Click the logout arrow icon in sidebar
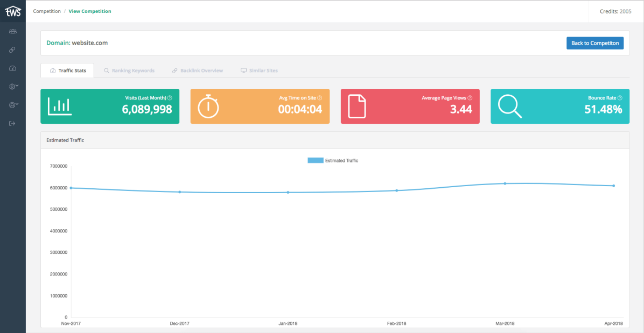Viewport: 644px width, 333px height. [x=12, y=124]
